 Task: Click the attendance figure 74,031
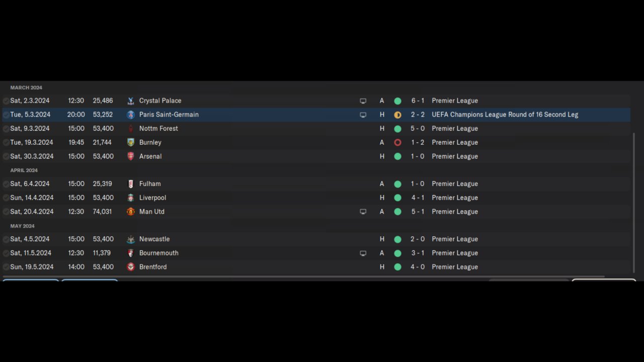click(102, 212)
